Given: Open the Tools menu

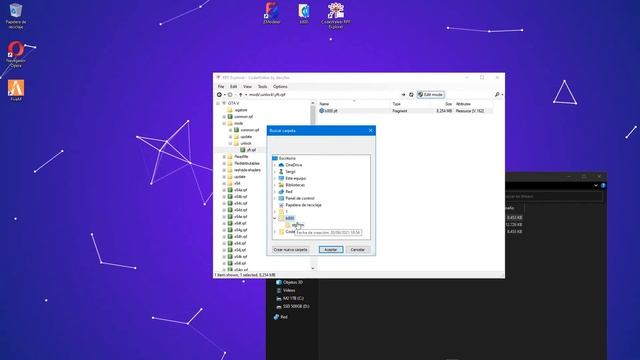Looking at the screenshot, I should (x=262, y=87).
